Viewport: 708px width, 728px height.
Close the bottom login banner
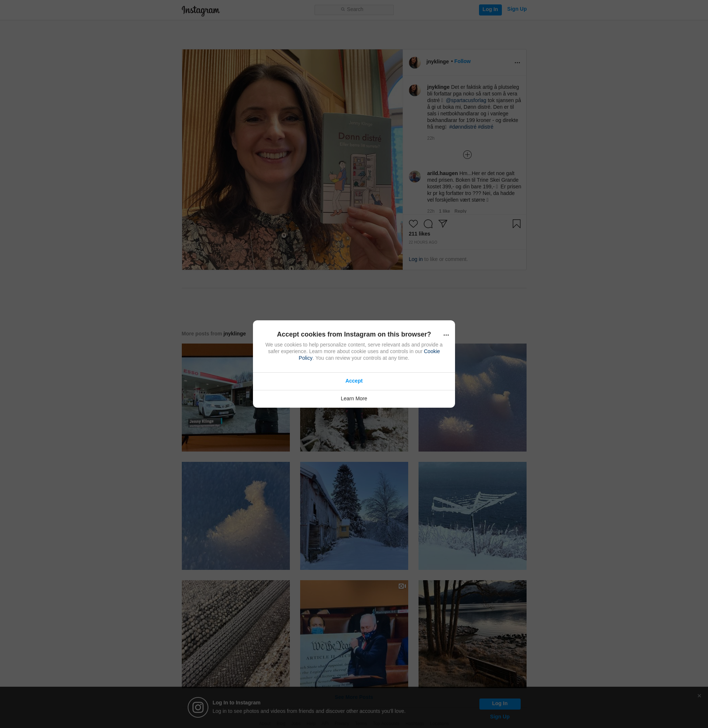699,696
